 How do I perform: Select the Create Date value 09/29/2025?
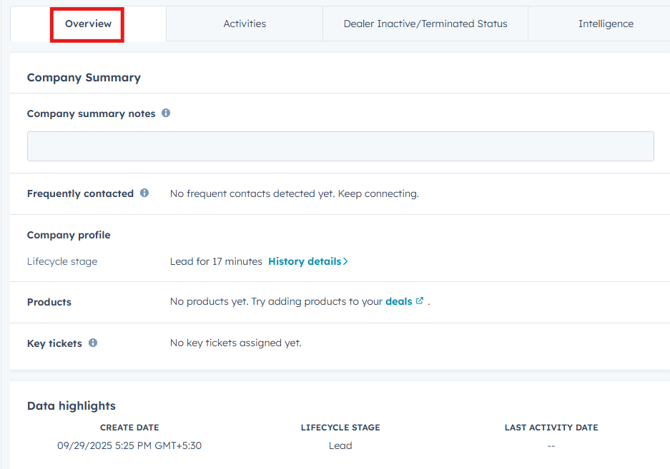pyautogui.click(x=129, y=445)
